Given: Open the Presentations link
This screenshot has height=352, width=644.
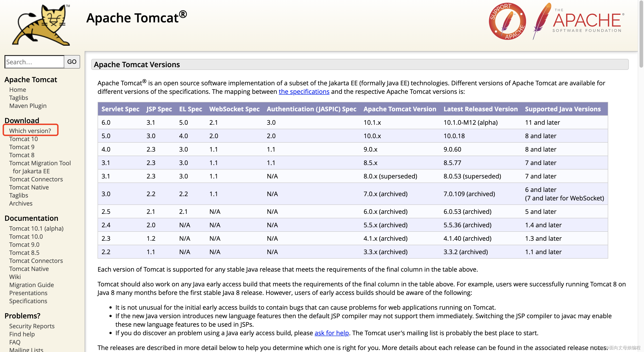Looking at the screenshot, I should point(28,293).
